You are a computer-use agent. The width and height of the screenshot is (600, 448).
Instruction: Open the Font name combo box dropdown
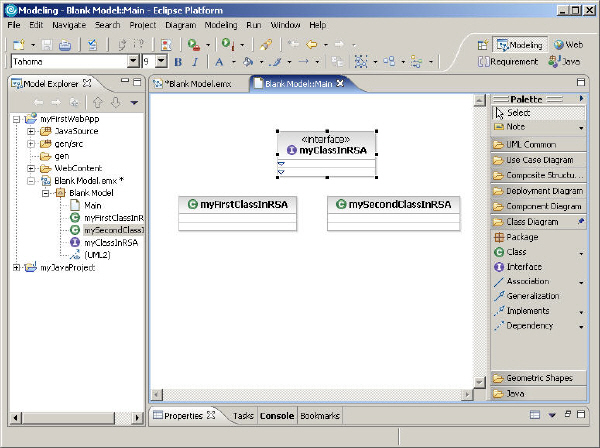(x=133, y=61)
